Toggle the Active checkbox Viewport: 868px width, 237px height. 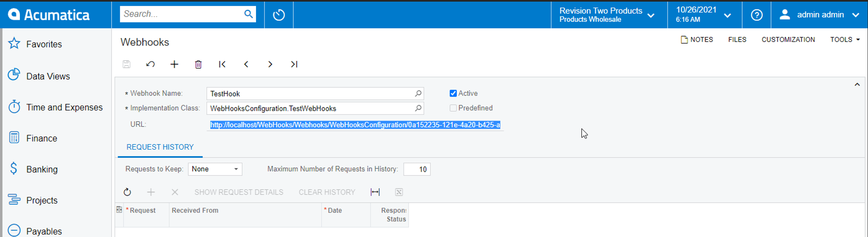click(453, 93)
